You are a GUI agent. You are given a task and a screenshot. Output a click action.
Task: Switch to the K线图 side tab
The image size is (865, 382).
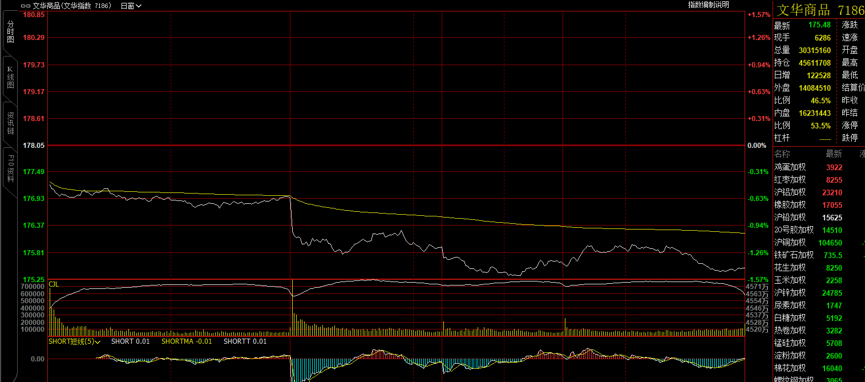click(10, 77)
